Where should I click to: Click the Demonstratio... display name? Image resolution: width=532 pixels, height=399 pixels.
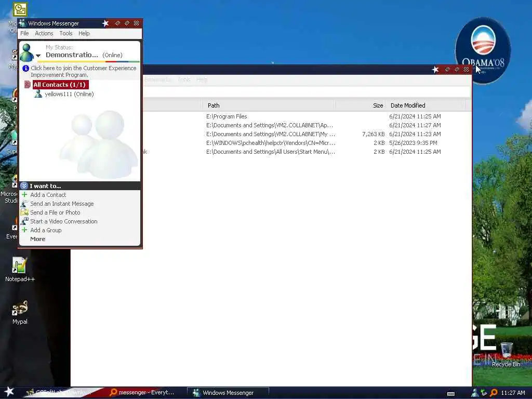click(x=72, y=55)
